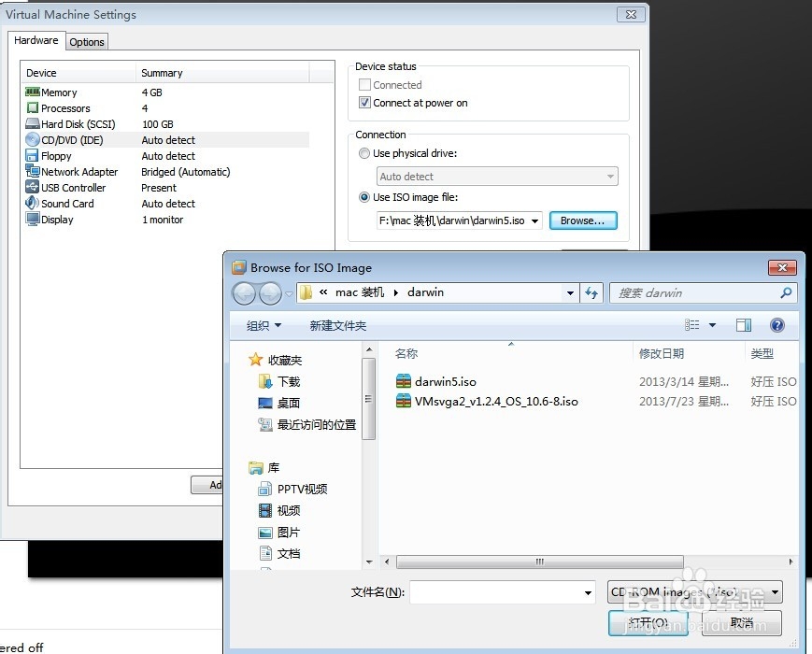Click the search magnifier icon
This screenshot has width=812, height=654.
pos(786,293)
